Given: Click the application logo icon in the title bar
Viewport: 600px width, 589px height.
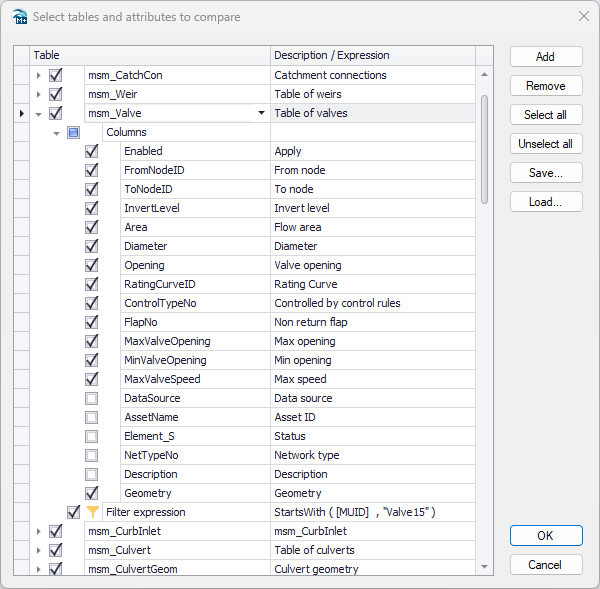Looking at the screenshot, I should tap(19, 17).
